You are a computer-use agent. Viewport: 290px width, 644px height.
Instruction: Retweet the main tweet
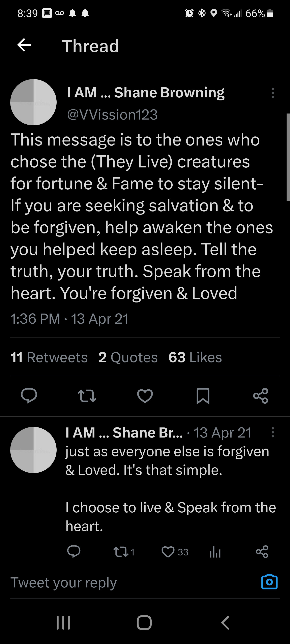(x=87, y=395)
